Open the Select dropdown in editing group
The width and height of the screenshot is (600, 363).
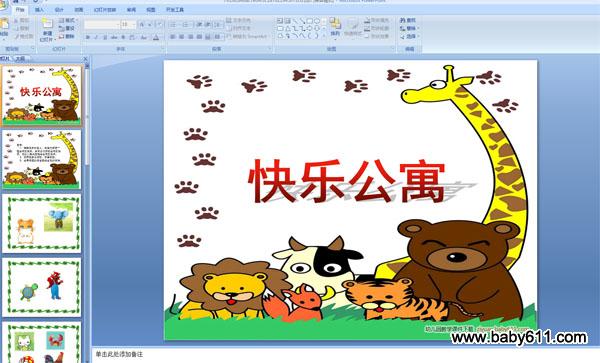click(409, 37)
